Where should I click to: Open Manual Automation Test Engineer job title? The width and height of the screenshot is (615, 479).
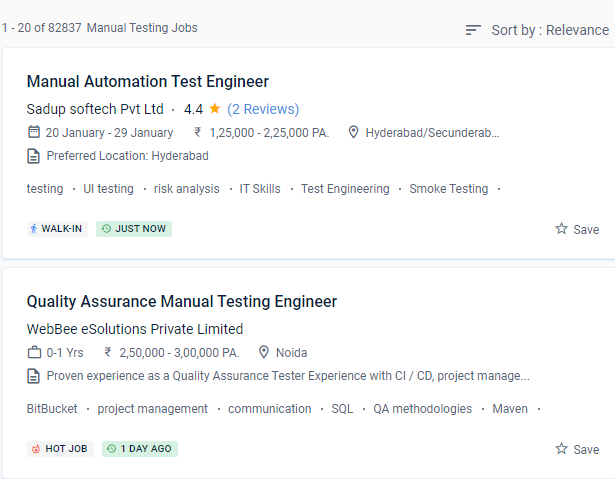click(x=147, y=82)
